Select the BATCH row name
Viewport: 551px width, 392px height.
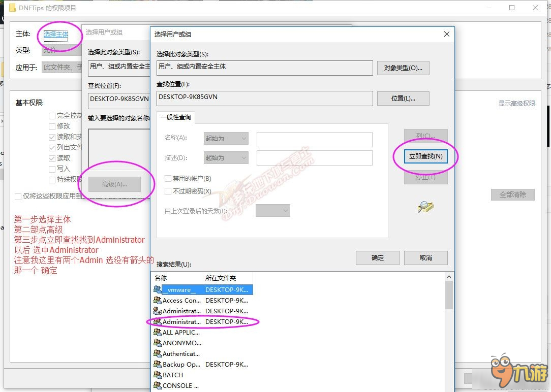[172, 375]
